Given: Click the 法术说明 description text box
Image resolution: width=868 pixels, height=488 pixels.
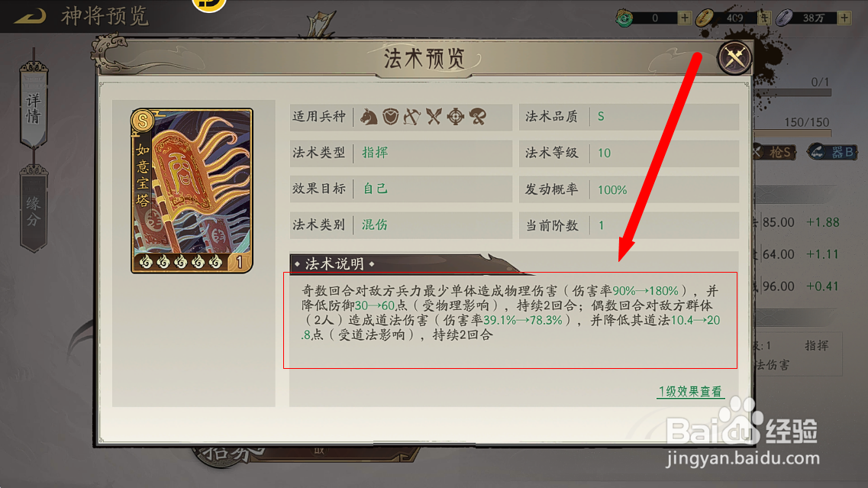Looking at the screenshot, I should coord(510,320).
